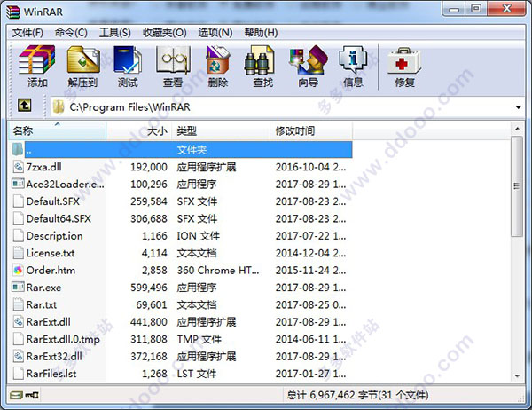The width and height of the screenshot is (532, 410).
Task: Click the size value 599,496
Action: [x=149, y=288]
